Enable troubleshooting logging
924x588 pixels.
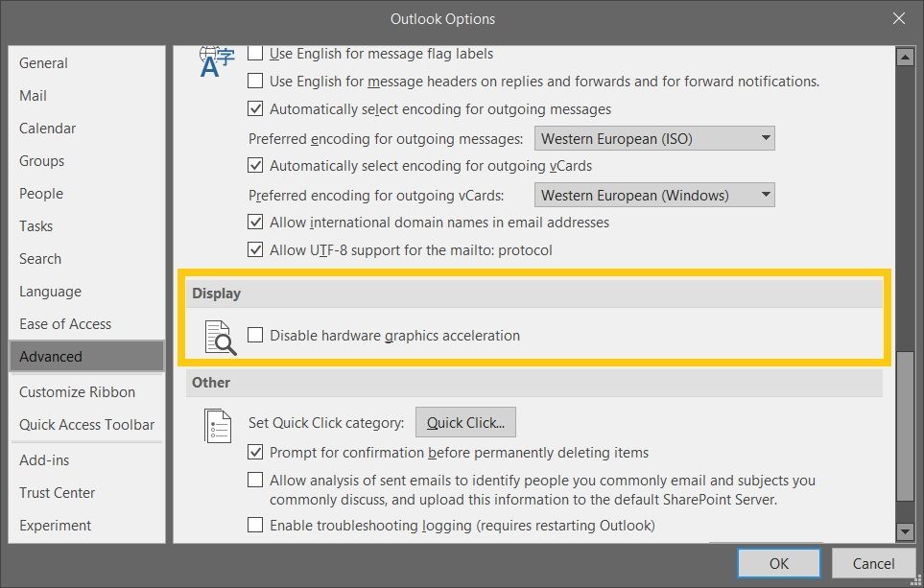255,526
